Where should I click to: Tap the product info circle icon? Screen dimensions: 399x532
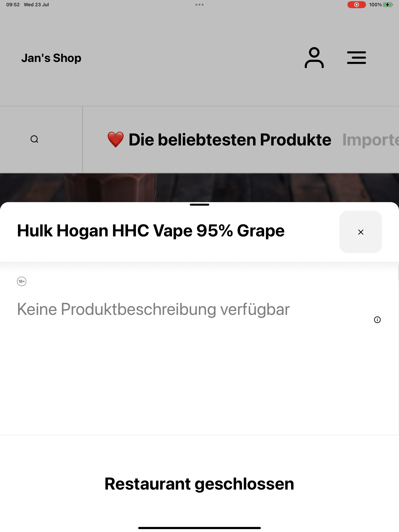[377, 320]
